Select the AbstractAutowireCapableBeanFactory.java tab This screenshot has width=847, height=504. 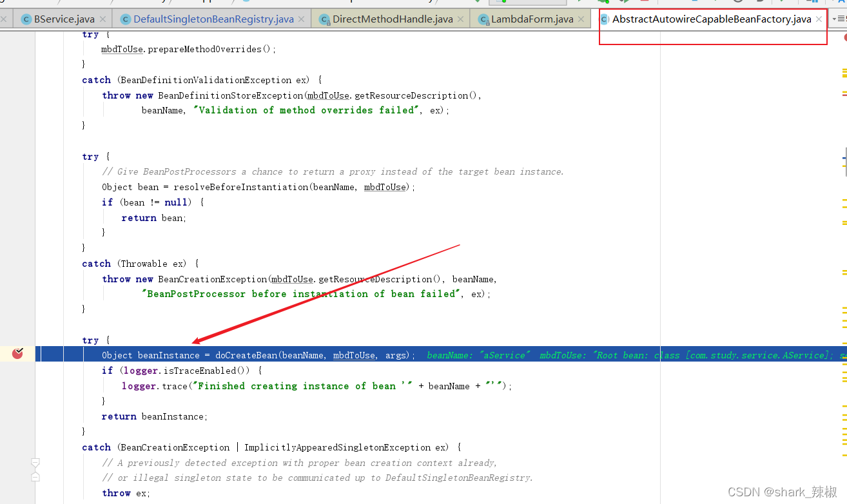click(x=712, y=19)
